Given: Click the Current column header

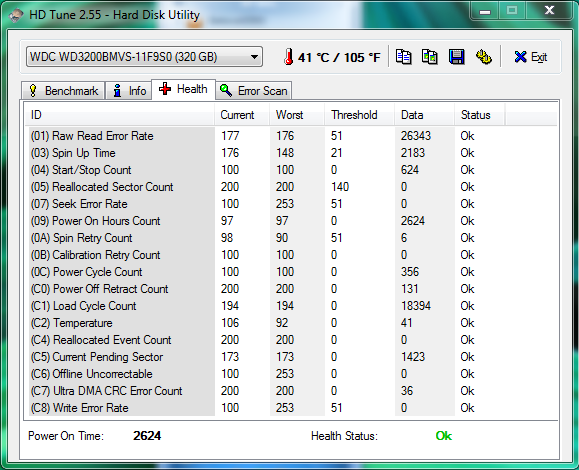Looking at the screenshot, I should [242, 115].
